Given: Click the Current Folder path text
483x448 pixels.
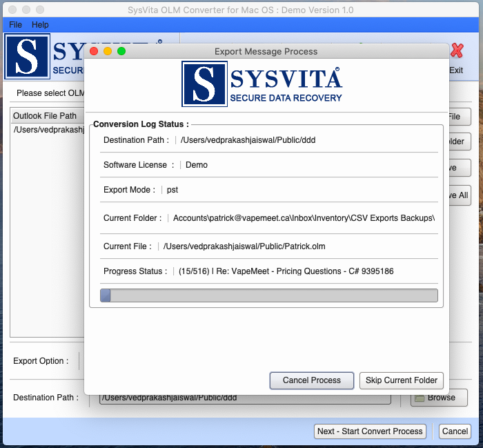Looking at the screenshot, I should pyautogui.click(x=304, y=218).
